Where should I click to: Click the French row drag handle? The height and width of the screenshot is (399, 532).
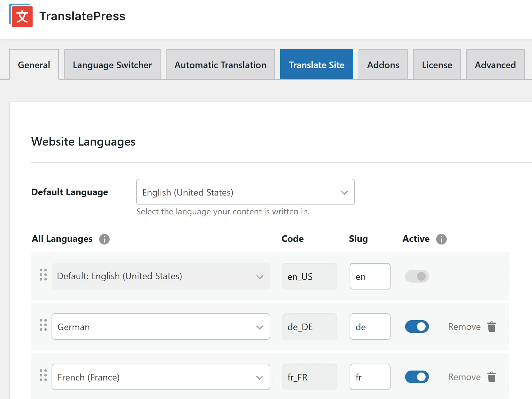43,376
